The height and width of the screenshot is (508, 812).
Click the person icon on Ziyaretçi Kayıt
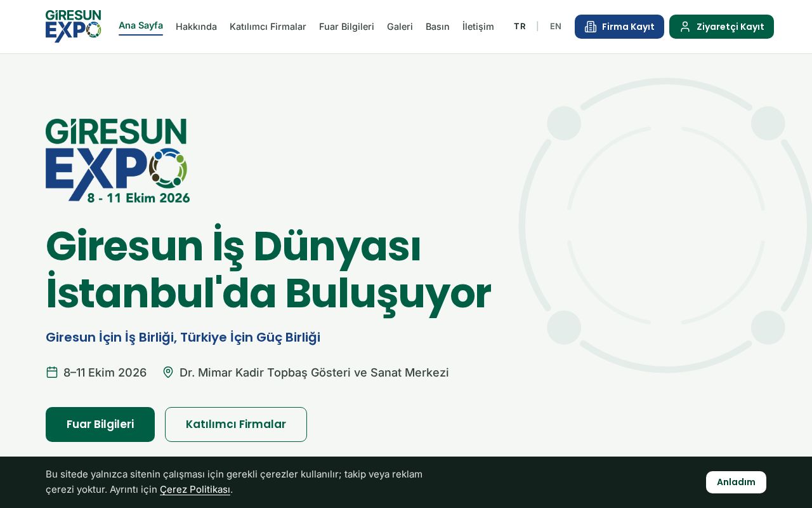tap(685, 27)
